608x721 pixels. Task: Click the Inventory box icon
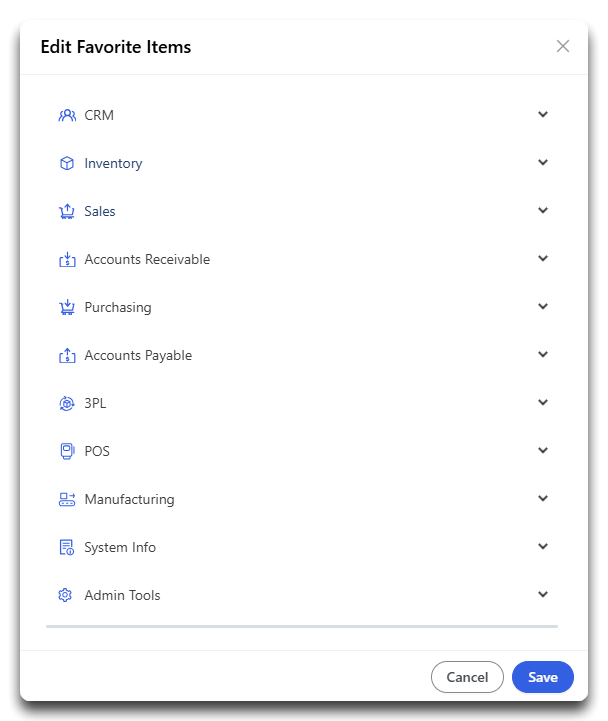[67, 163]
